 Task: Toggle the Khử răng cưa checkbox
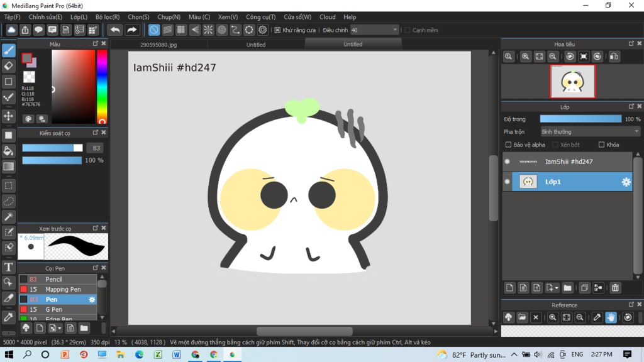[278, 30]
